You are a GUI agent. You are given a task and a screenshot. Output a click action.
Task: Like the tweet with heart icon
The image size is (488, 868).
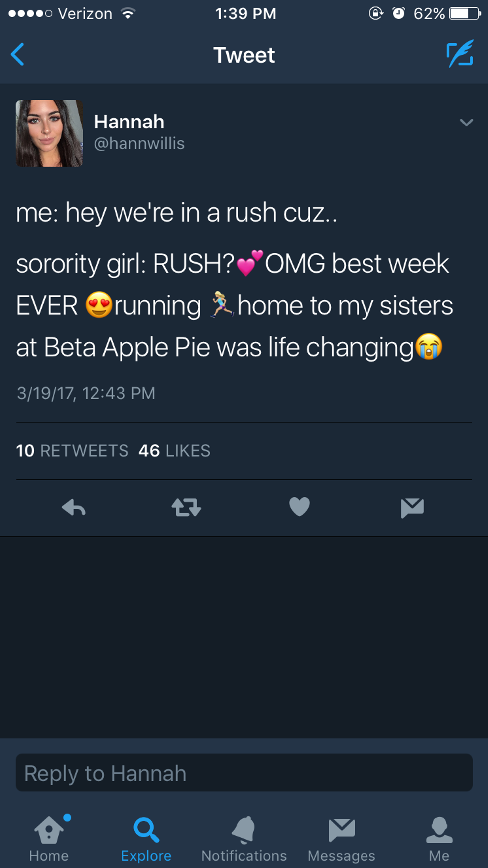(x=299, y=507)
